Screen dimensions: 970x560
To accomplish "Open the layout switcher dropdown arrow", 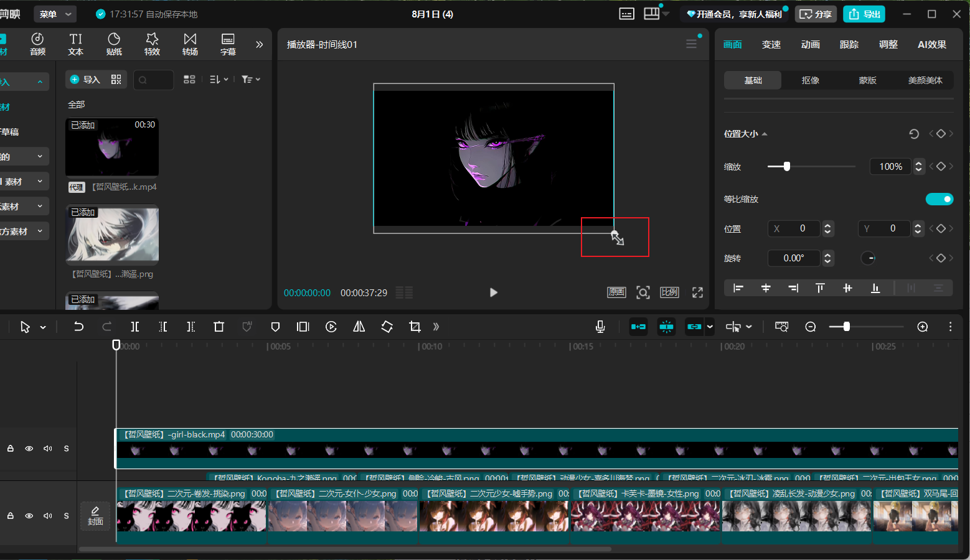I will (x=666, y=14).
